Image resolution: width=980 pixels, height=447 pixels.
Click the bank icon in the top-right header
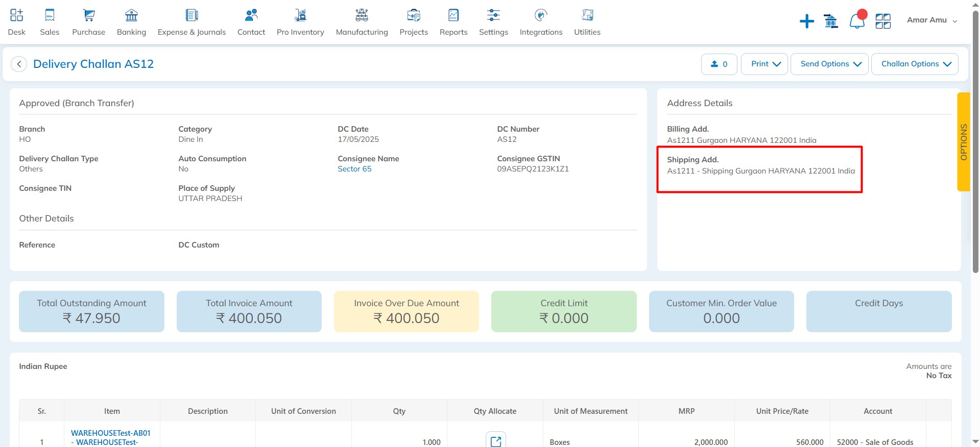pyautogui.click(x=831, y=21)
